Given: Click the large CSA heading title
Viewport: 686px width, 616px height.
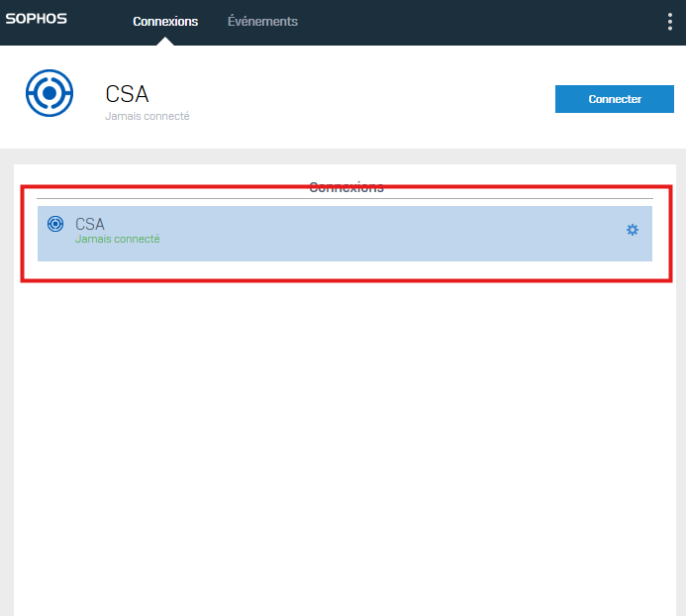Looking at the screenshot, I should coord(127,94).
